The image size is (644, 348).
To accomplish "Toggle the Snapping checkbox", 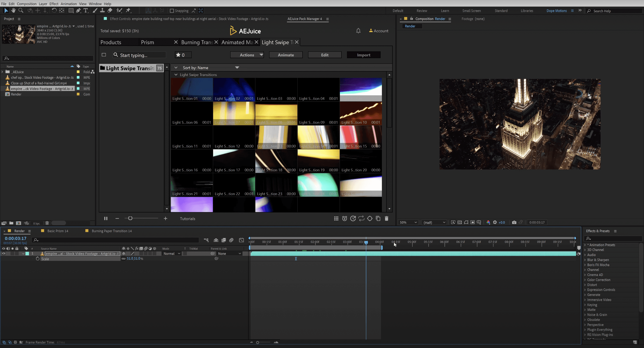I will coord(172,11).
